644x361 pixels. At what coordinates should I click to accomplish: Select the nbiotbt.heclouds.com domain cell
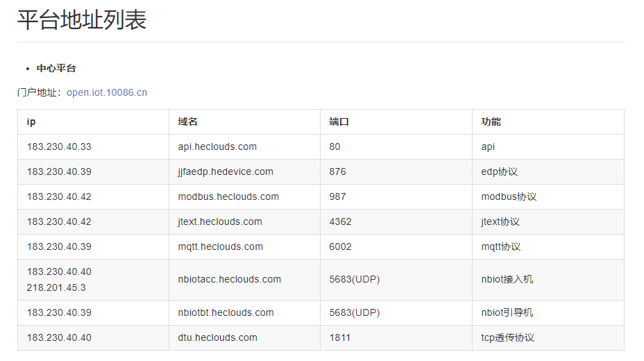click(x=226, y=312)
